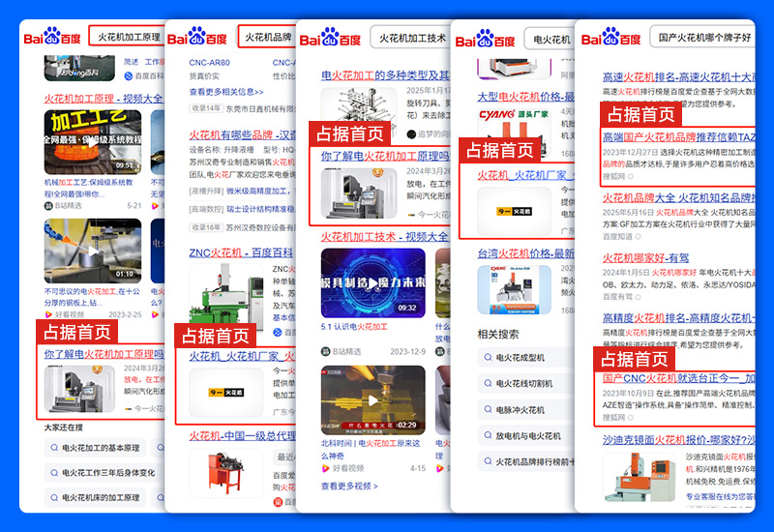Viewport: 774px width, 532px height.
Task: Click the magnifier icon next to 电火花加工的基本原理
Action: pyautogui.click(x=54, y=448)
